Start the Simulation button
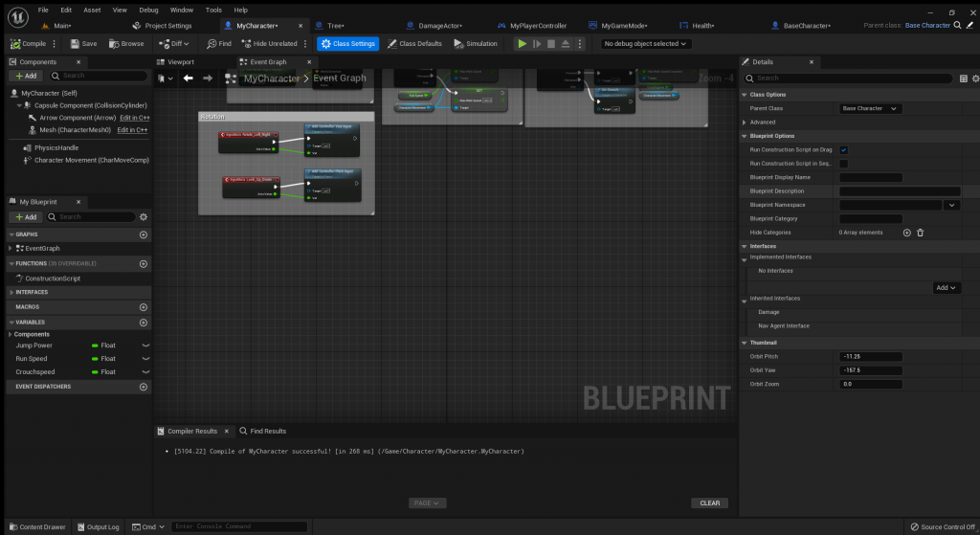 point(476,44)
